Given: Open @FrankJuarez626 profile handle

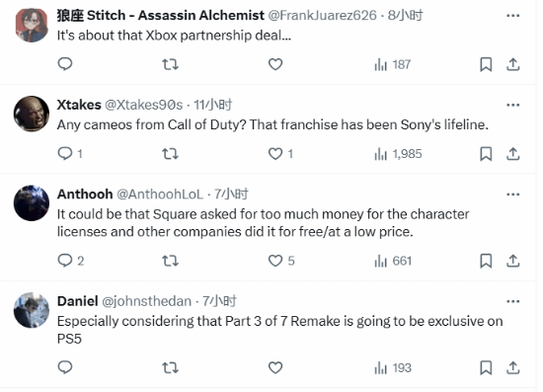Looking at the screenshot, I should click(323, 15).
